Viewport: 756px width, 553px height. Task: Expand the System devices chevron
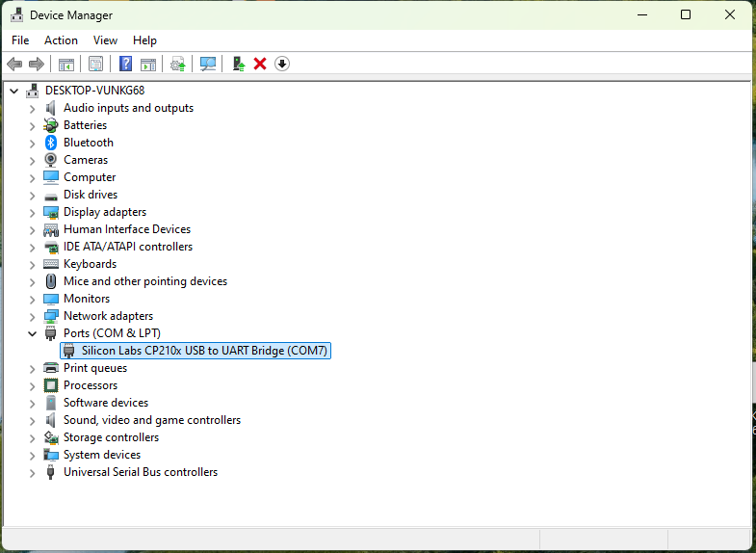click(x=33, y=456)
